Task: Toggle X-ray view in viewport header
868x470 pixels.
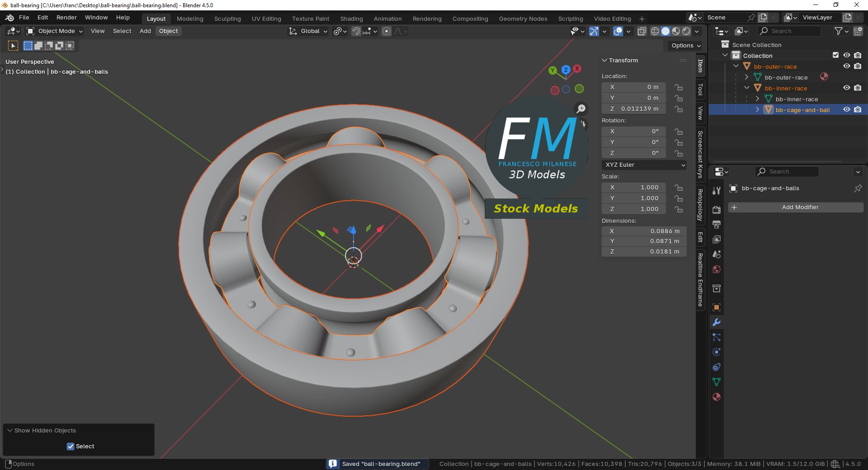Action: tap(642, 31)
